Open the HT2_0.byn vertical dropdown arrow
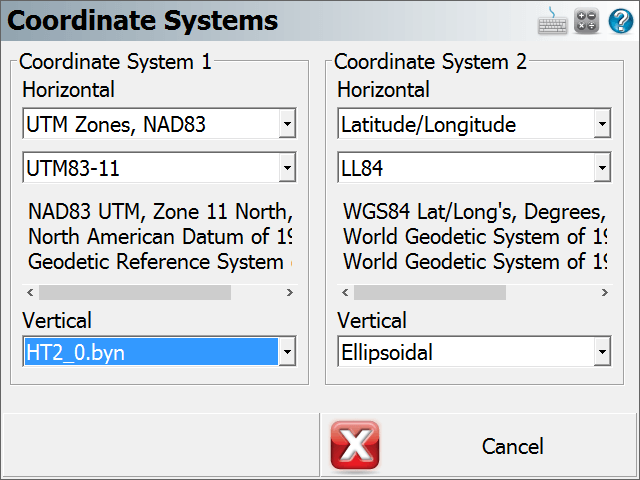The height and width of the screenshot is (480, 640). (x=287, y=351)
